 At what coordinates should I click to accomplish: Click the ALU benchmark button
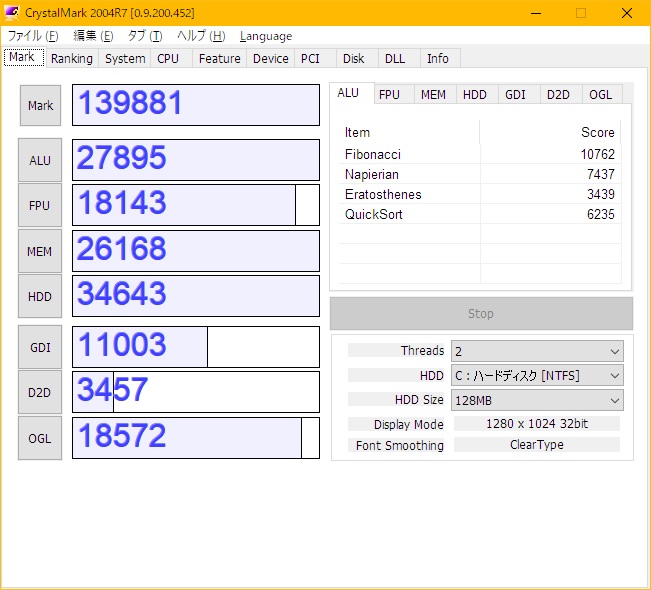[40, 160]
